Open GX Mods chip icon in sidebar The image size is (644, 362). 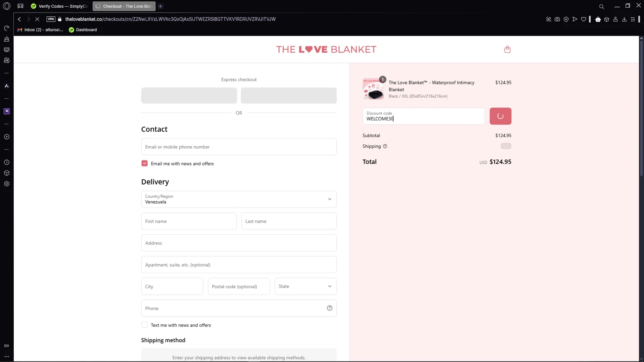coord(7,60)
